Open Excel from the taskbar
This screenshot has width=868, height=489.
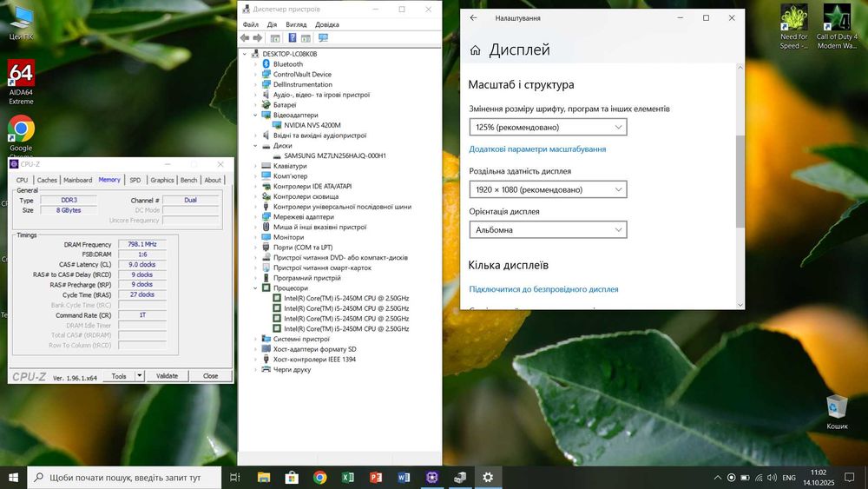pos(348,478)
